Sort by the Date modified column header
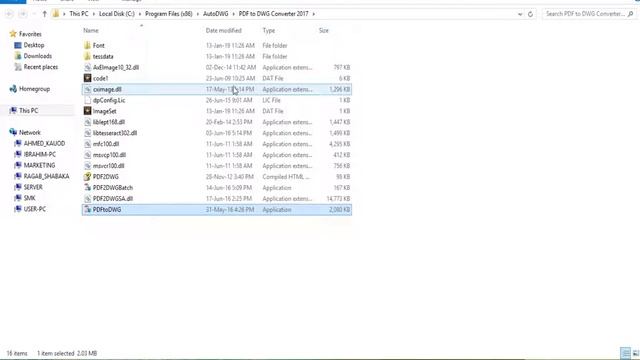This screenshot has width=640, height=360. coord(223,31)
